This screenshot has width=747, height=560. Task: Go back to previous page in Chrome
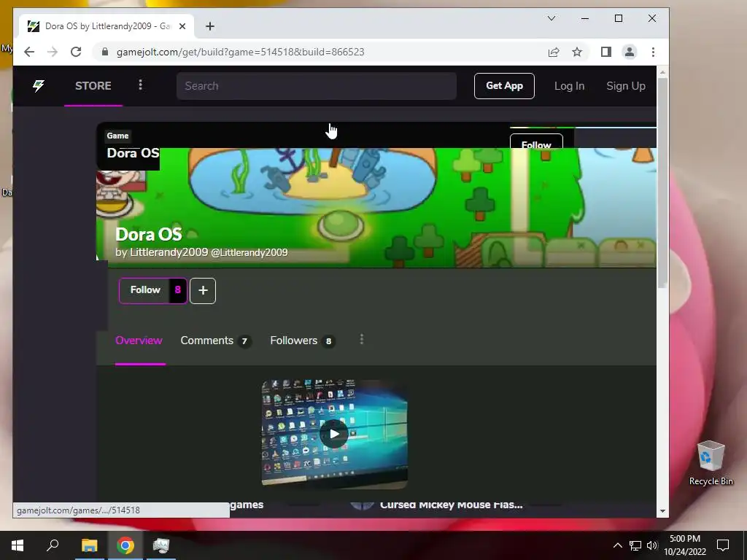[x=29, y=52]
